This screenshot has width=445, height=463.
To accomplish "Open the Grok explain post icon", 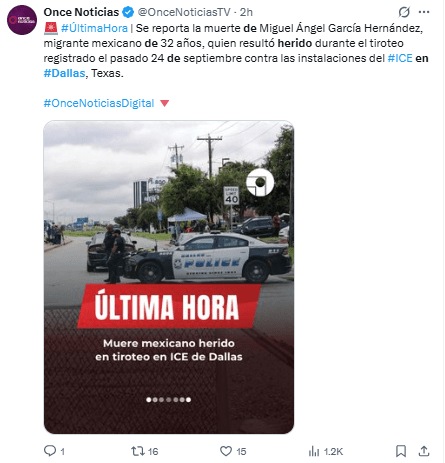I will [x=404, y=12].
